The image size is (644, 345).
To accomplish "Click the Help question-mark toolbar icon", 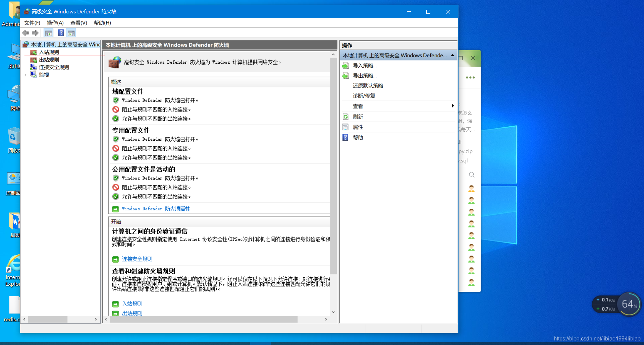I will 61,33.
